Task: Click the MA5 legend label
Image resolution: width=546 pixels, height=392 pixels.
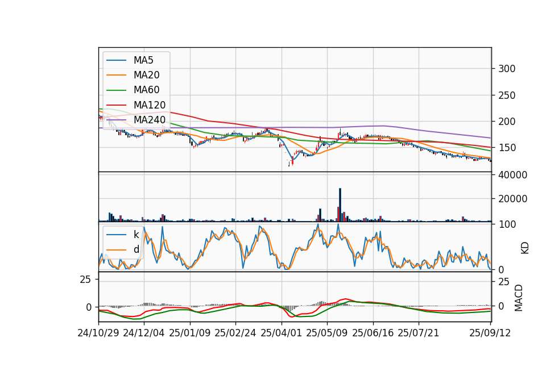Action: pos(143,60)
